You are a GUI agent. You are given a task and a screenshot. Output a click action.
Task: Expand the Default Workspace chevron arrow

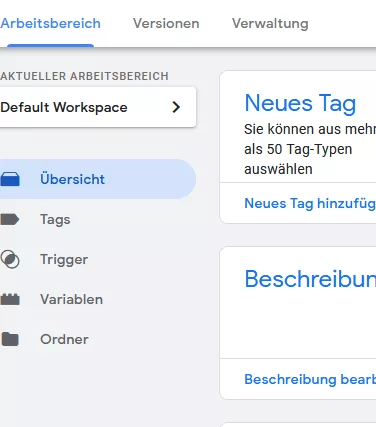click(176, 107)
